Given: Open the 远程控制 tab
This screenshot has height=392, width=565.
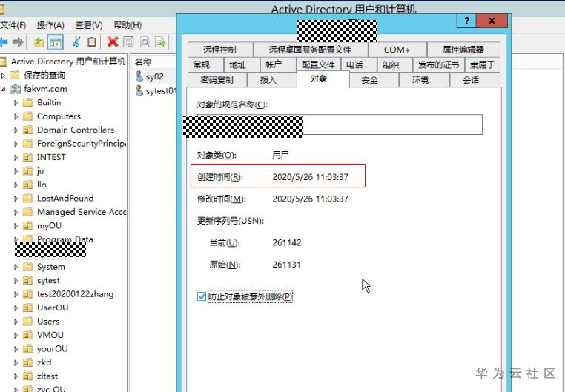Looking at the screenshot, I should pyautogui.click(x=219, y=50).
